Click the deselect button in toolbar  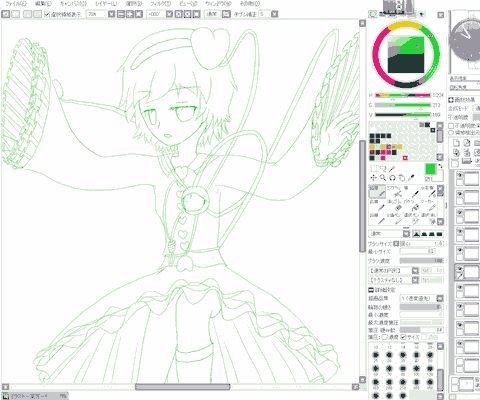(x=27, y=14)
